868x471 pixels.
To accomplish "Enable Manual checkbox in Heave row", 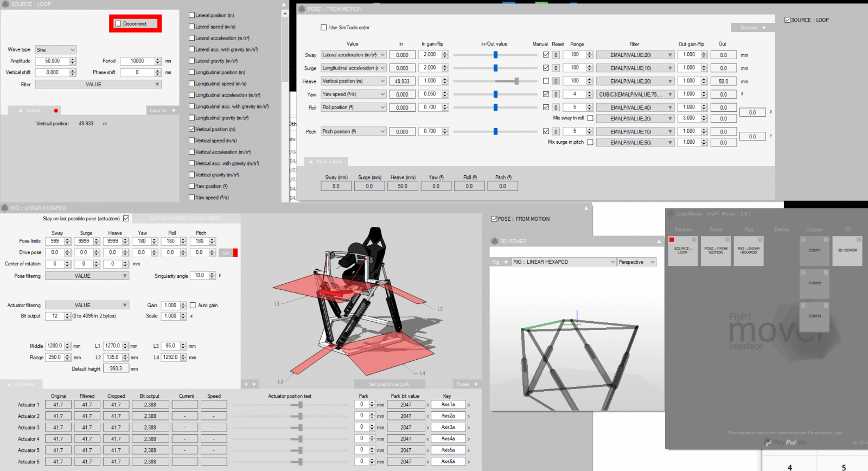I will (546, 81).
